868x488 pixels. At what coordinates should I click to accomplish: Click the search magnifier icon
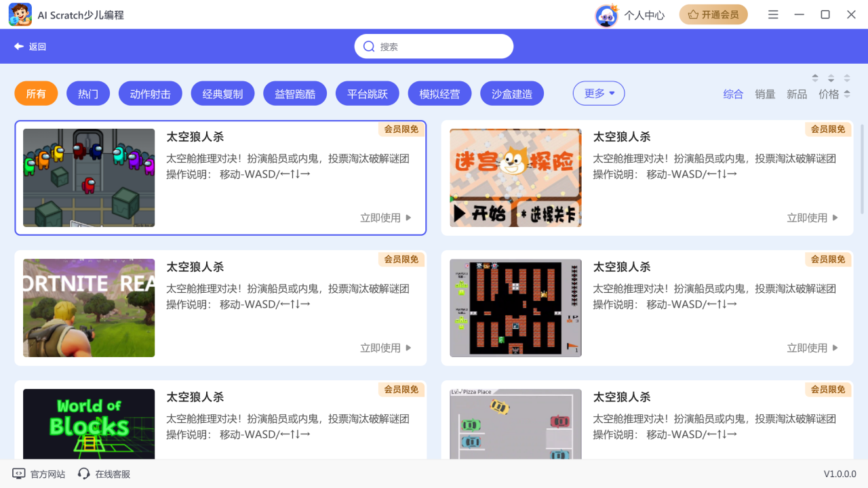tap(368, 46)
